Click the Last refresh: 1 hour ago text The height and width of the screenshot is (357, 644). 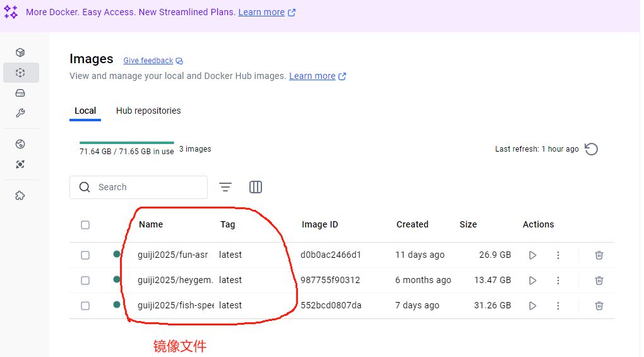[537, 149]
